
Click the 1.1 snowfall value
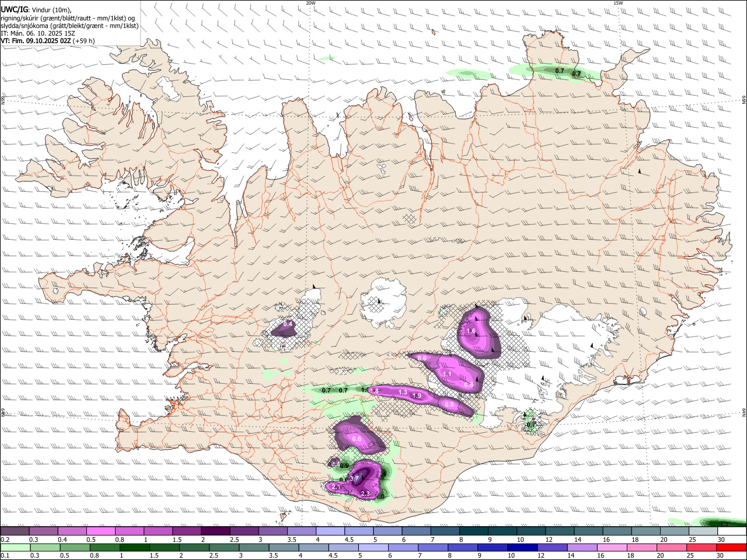[x=447, y=374]
